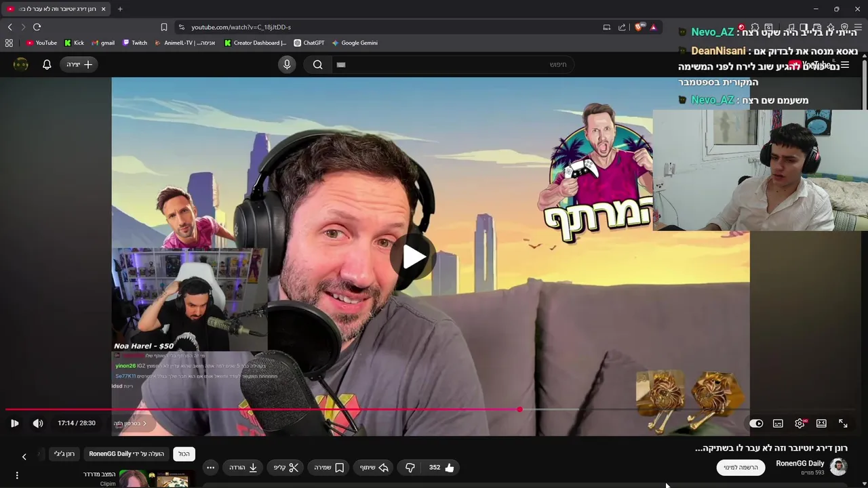Open the account avatar menu

[x=21, y=64]
